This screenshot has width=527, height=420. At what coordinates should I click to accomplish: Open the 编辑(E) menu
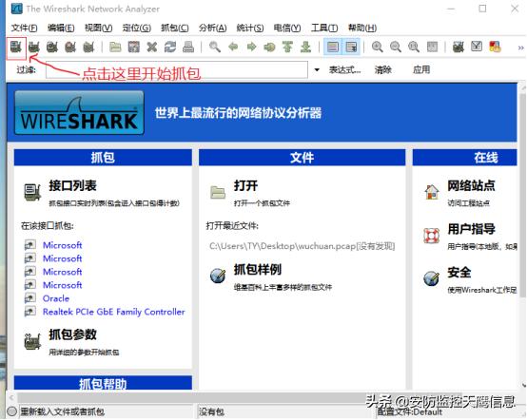tap(61, 28)
